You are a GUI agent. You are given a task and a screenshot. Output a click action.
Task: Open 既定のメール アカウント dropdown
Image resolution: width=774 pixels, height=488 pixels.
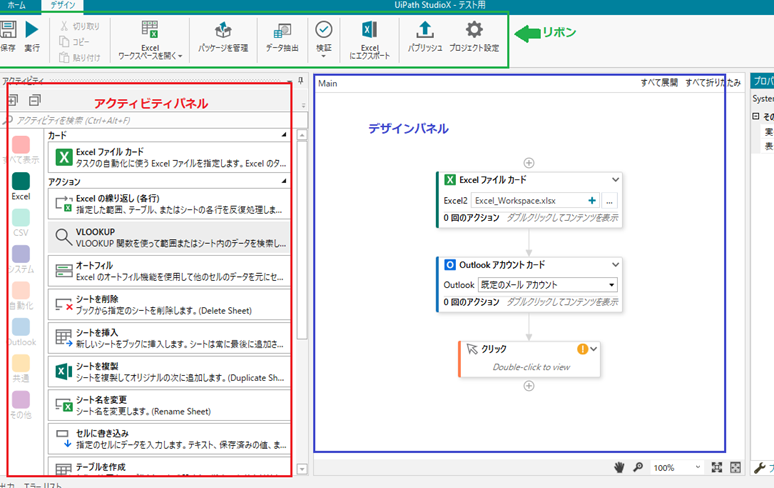[x=547, y=285]
